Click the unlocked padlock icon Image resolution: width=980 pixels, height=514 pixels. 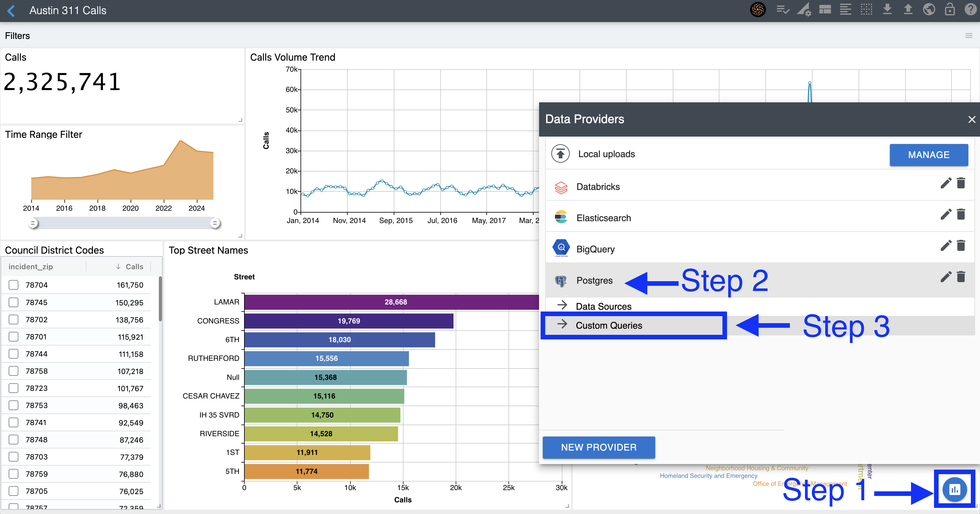(x=950, y=10)
